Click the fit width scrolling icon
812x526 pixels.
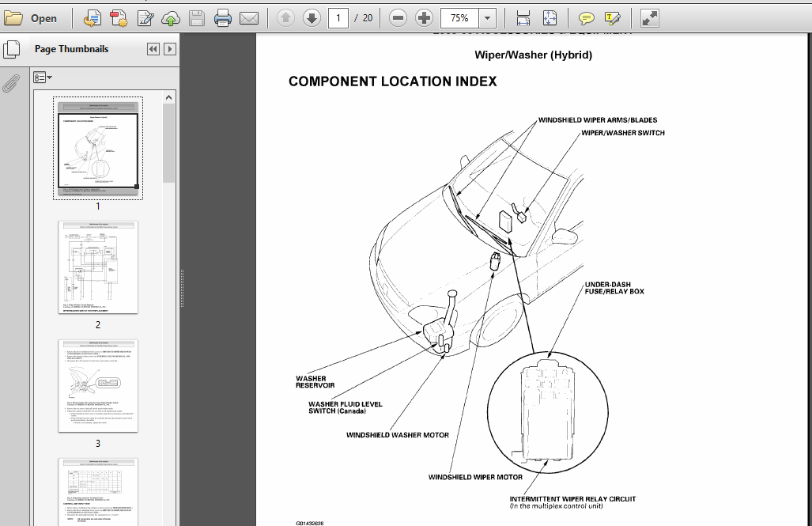pos(523,19)
